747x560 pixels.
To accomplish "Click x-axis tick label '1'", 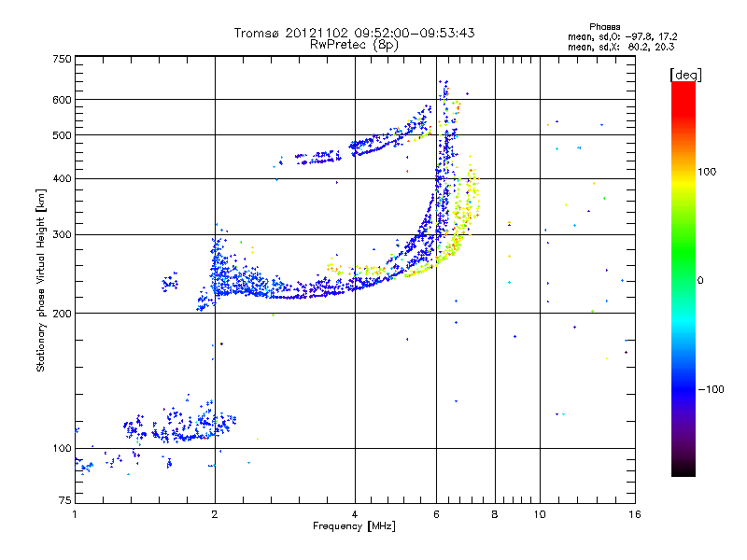I will click(75, 514).
